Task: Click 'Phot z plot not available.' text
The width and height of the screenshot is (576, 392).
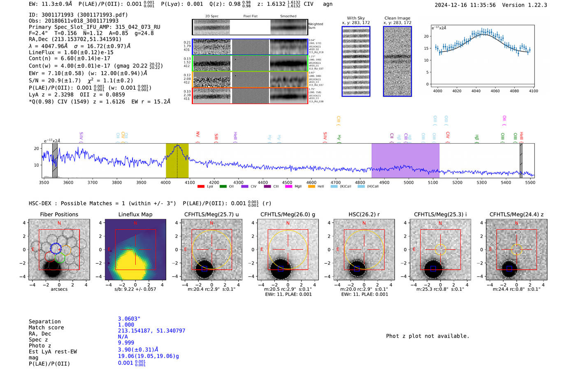Action: (427, 336)
